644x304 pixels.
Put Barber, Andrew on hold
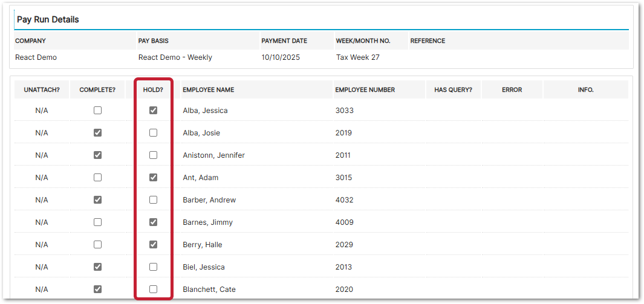point(153,200)
